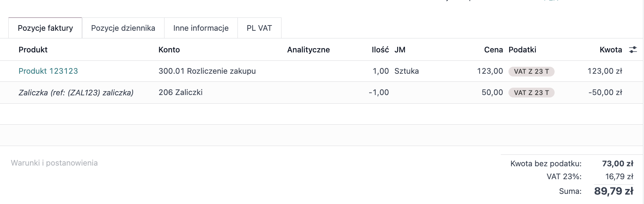Switch to Pozycje dziennika tab
Viewport: 644px width, 204px height.
pos(123,28)
